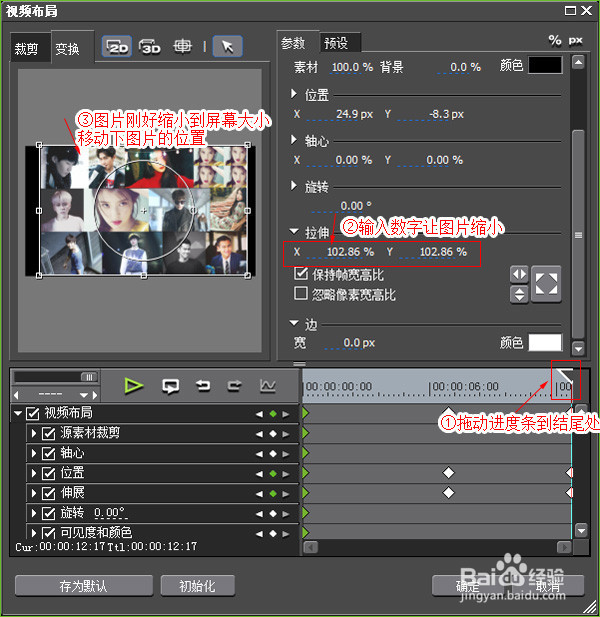Add keyframe diamond on 轴心 row

[x=273, y=454]
